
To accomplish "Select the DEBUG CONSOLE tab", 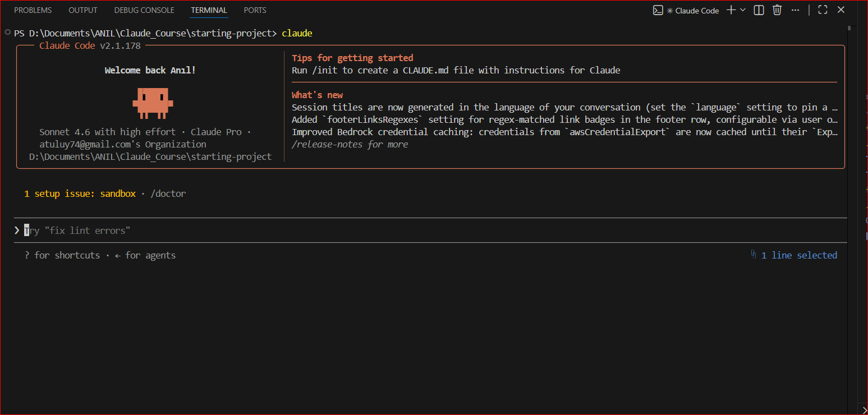I will (x=144, y=10).
